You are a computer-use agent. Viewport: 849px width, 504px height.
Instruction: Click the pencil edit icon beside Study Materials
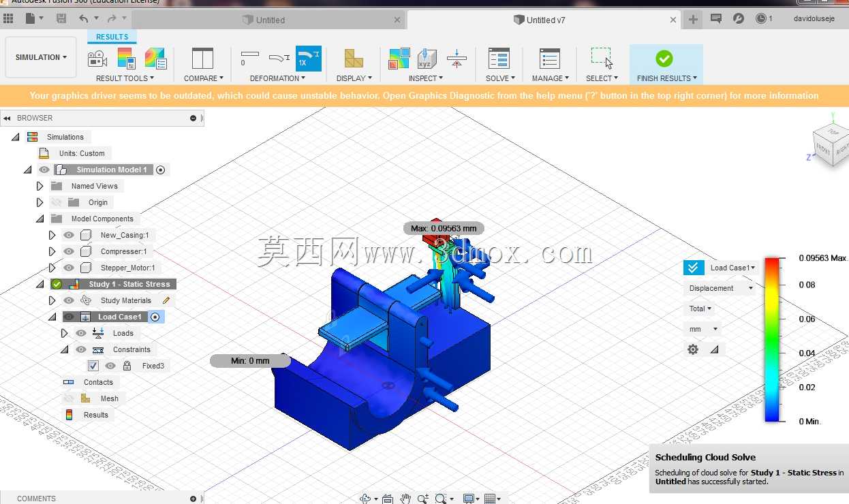point(166,300)
